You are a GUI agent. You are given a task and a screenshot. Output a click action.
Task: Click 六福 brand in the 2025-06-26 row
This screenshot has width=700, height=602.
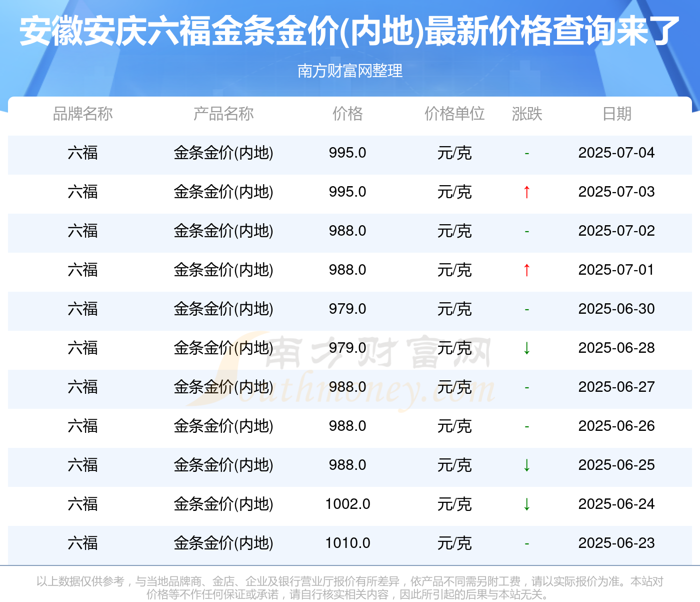pos(83,426)
